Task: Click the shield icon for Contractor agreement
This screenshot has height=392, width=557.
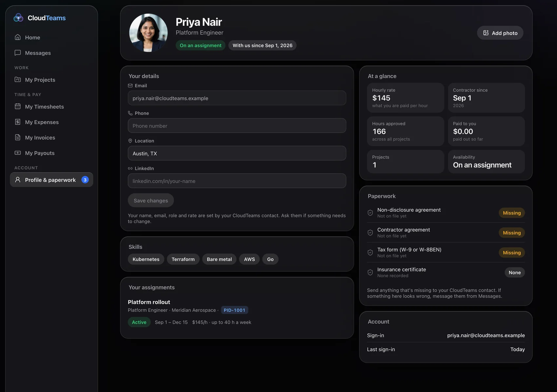Action: click(x=370, y=233)
